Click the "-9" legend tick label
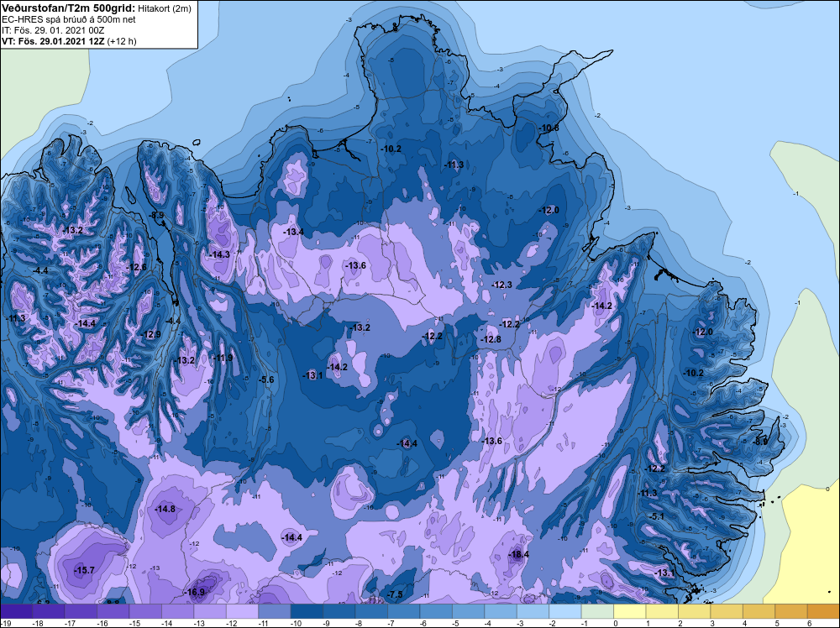 [x=328, y=623]
